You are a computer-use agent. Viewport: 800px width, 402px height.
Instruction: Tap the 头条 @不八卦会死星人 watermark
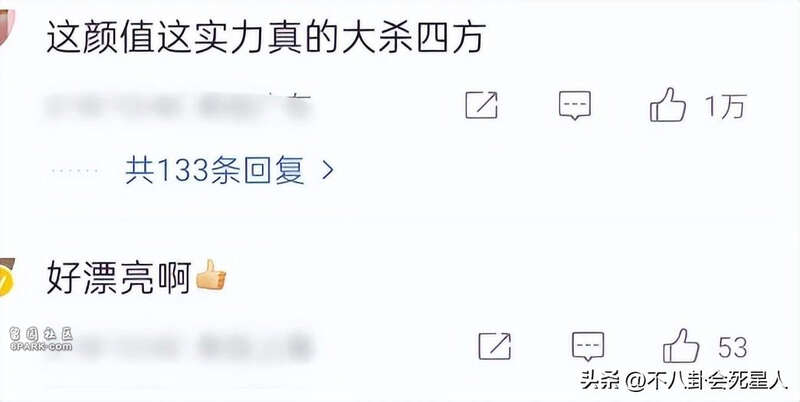(x=685, y=381)
